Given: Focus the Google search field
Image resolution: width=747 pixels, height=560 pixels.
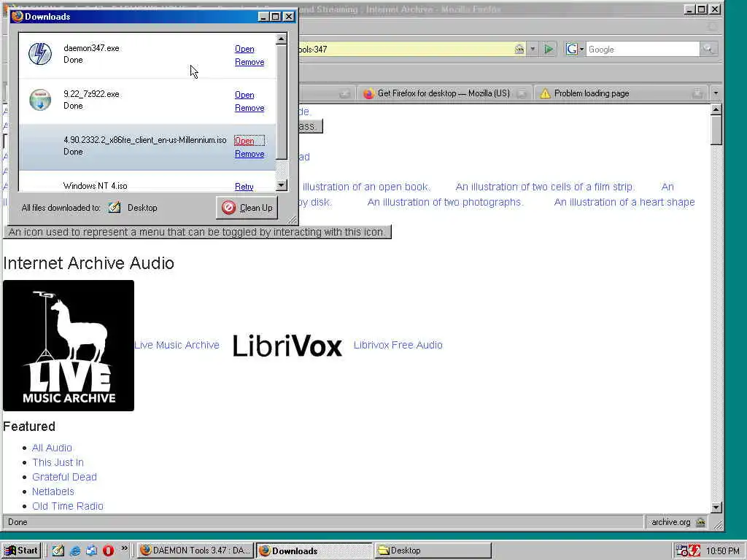Looking at the screenshot, I should [642, 49].
